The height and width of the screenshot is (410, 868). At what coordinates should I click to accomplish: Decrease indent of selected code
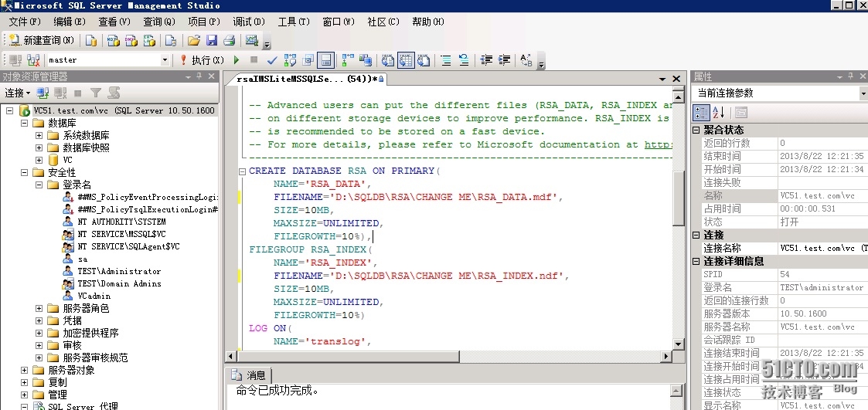(x=486, y=59)
